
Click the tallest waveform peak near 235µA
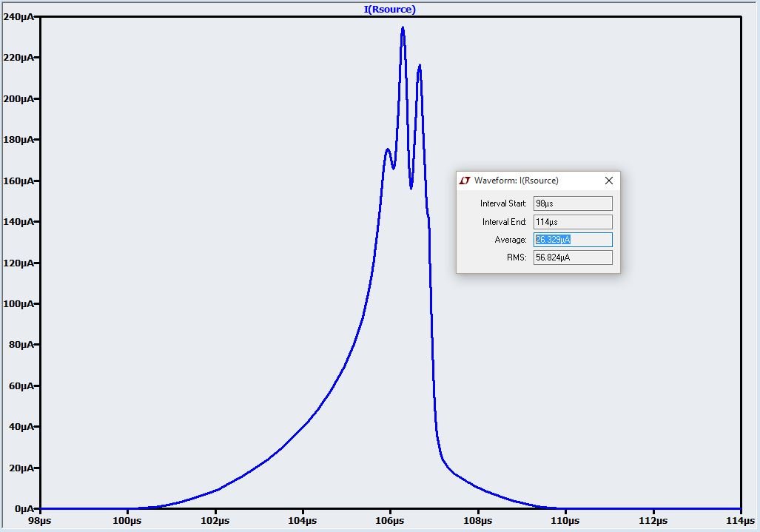[403, 28]
